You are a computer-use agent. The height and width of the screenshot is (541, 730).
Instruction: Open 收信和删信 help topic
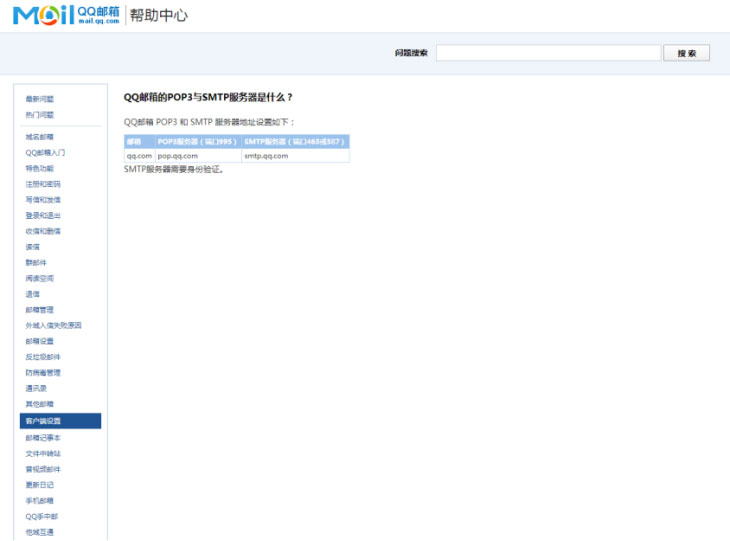pos(43,231)
